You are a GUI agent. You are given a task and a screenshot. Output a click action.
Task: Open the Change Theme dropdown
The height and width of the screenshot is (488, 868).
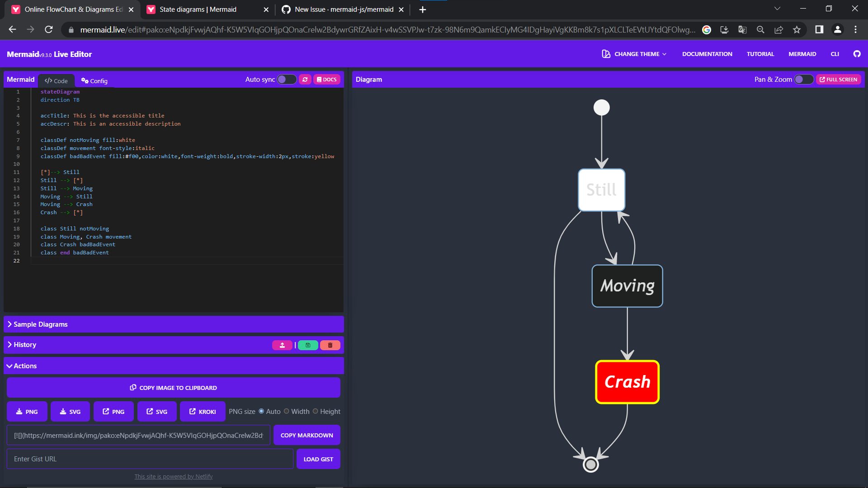tap(633, 54)
